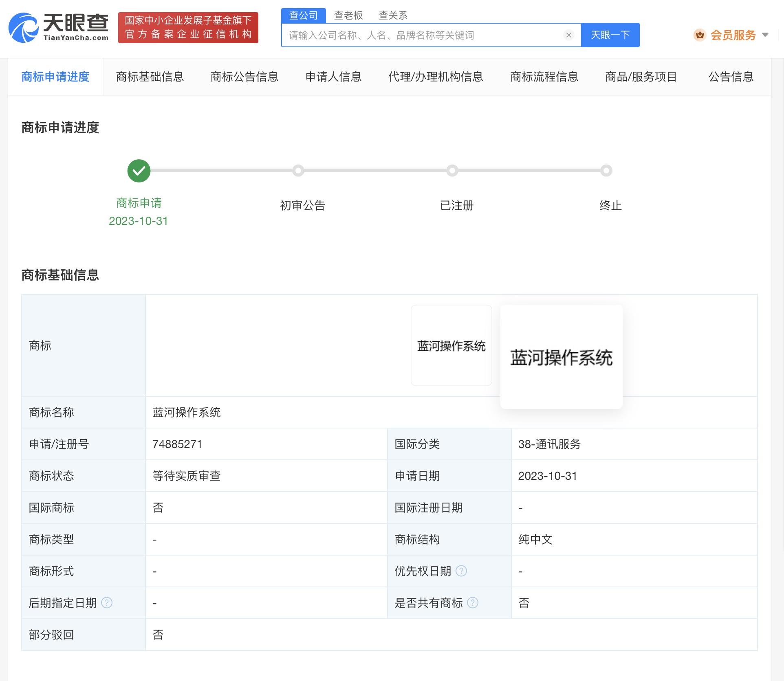Image resolution: width=784 pixels, height=681 pixels.
Task: Open the 会员服务 link
Action: point(733,35)
